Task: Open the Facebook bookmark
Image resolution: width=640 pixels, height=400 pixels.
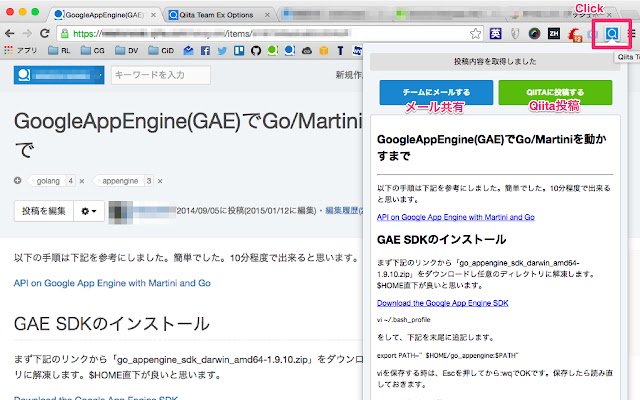Action: pyautogui.click(x=205, y=51)
